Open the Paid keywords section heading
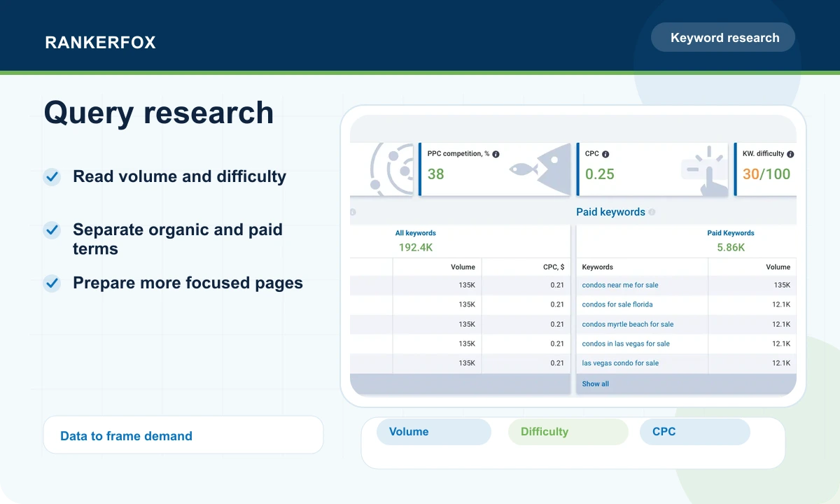The width and height of the screenshot is (840, 504). coord(610,212)
